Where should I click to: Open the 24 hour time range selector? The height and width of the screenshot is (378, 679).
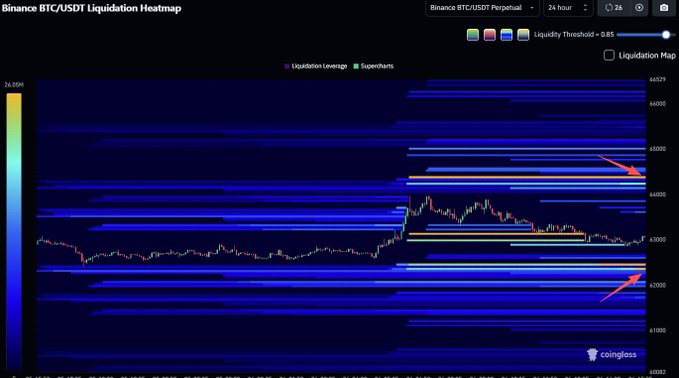click(567, 8)
